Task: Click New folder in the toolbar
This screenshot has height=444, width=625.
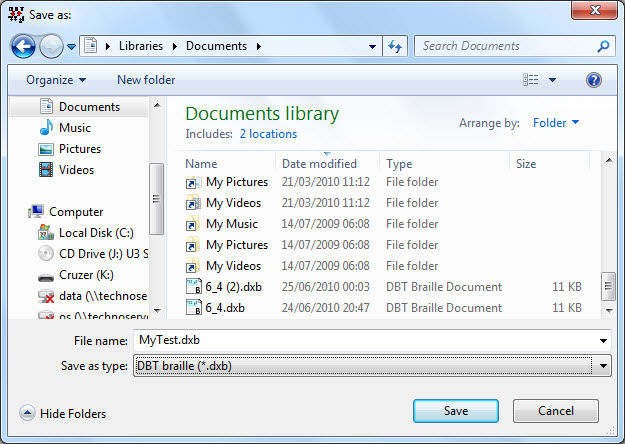Action: click(x=146, y=80)
